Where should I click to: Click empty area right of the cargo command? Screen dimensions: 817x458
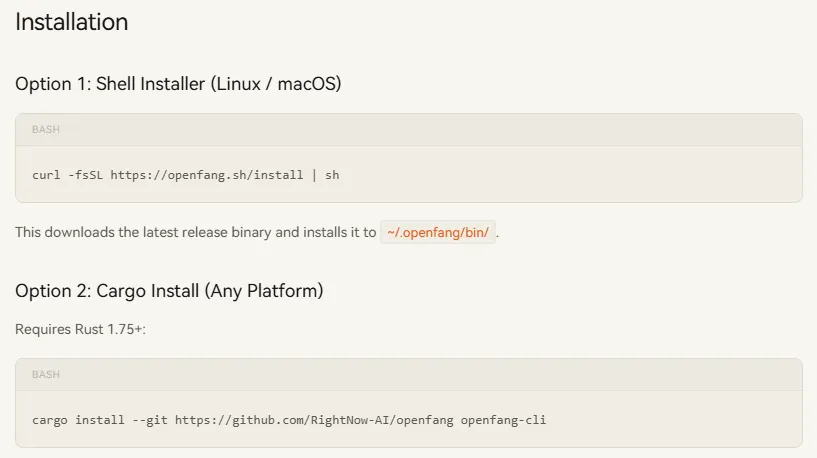[x=672, y=420]
